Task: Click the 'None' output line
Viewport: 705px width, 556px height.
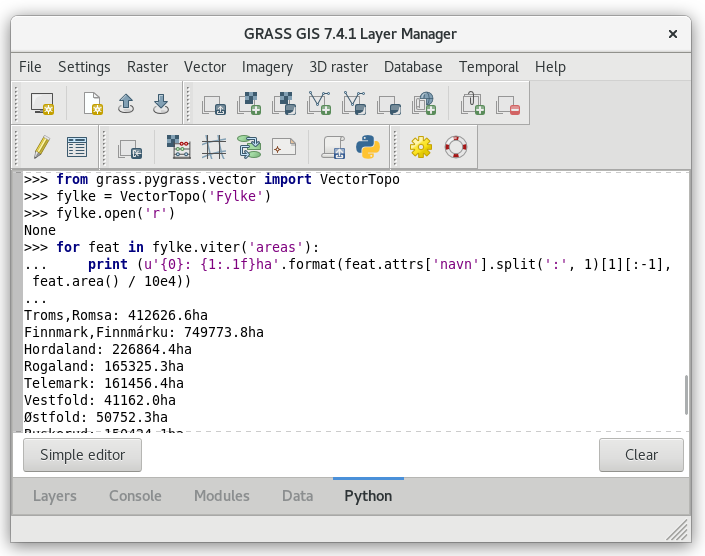Action: point(40,230)
